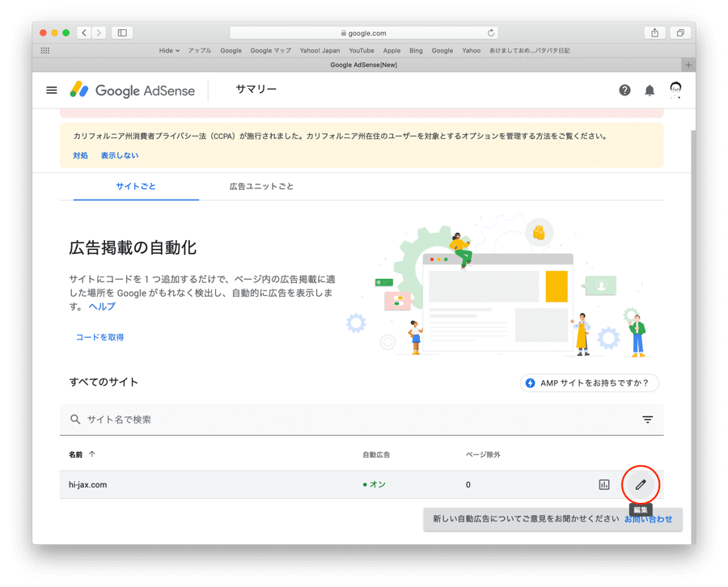Screen dimensions: 728x587
Task: Click the edit pencil icon for hi-jax.com
Action: [641, 484]
